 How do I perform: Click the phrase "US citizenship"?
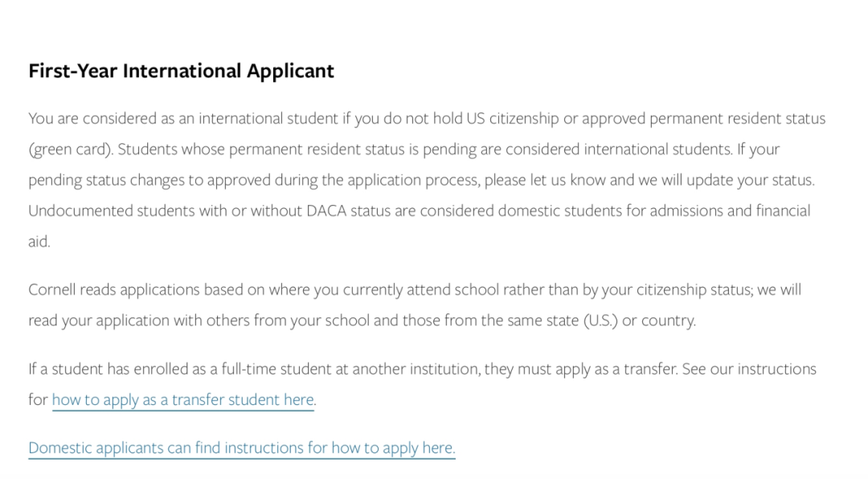click(x=513, y=119)
